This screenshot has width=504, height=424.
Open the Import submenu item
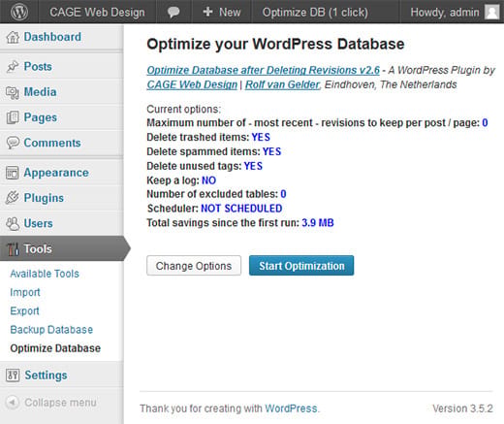[25, 292]
